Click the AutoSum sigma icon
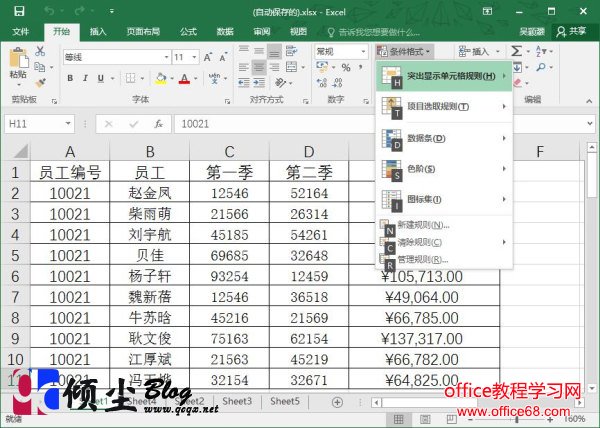Image resolution: width=600 pixels, height=428 pixels. [517, 51]
